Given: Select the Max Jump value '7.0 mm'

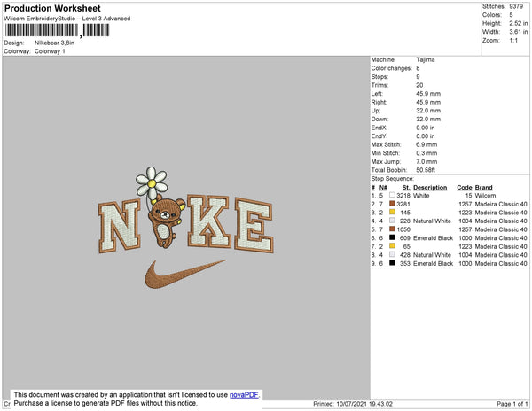Looking at the screenshot, I should point(426,161).
